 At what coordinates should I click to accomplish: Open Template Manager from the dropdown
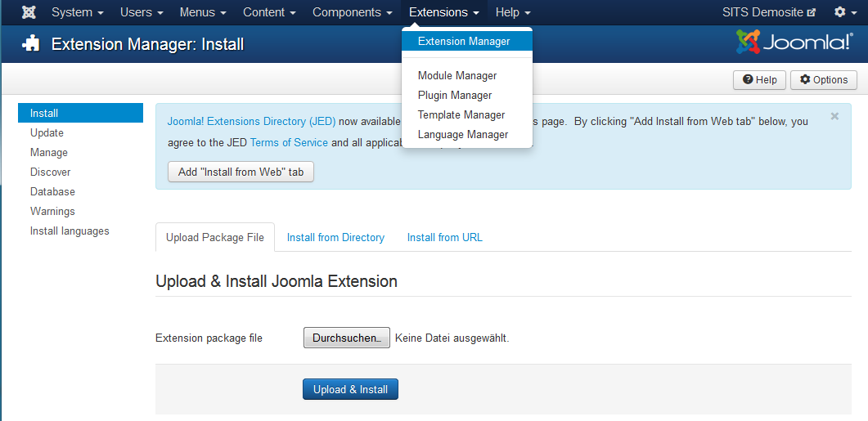[x=461, y=114]
